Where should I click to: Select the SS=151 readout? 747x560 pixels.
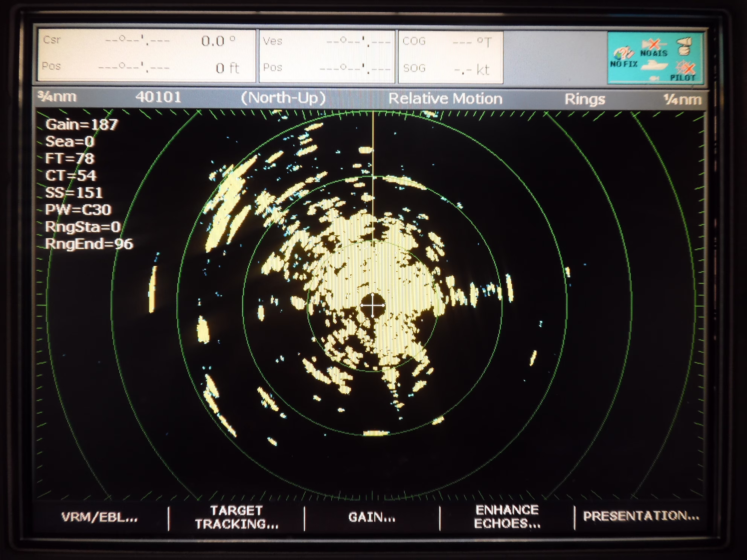(x=74, y=193)
